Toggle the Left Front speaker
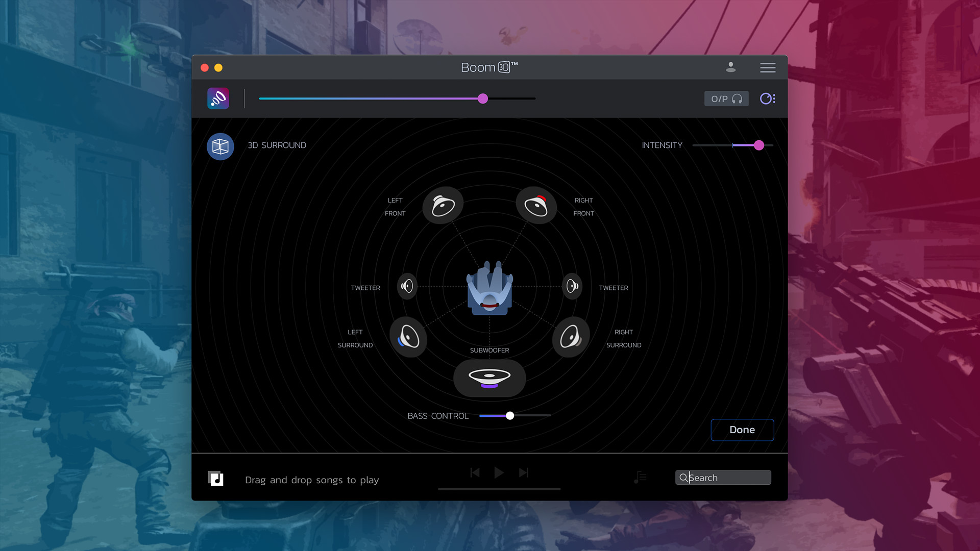Screen dimensions: 980x551 pyautogui.click(x=443, y=206)
